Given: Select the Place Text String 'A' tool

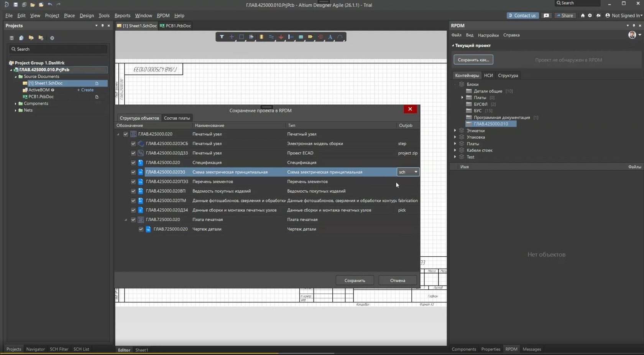Looking at the screenshot, I should pos(330,37).
